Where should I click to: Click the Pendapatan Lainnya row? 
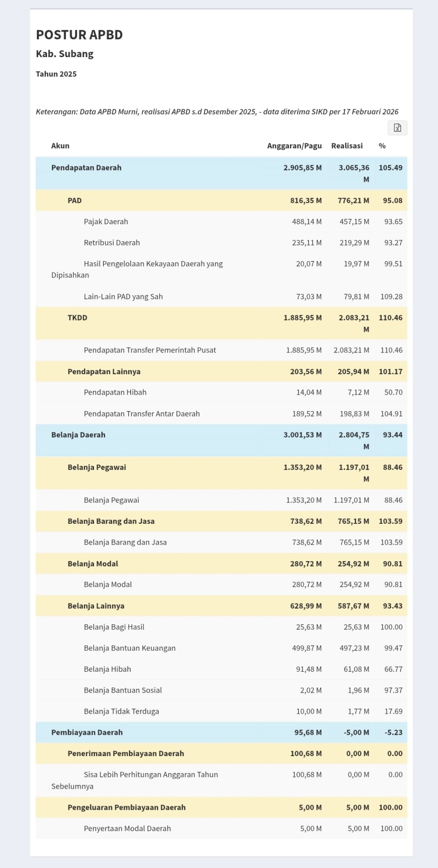104,372
